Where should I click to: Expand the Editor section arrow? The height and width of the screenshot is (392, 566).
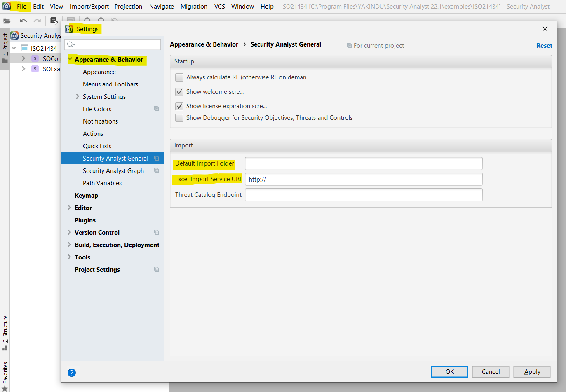[x=69, y=208]
